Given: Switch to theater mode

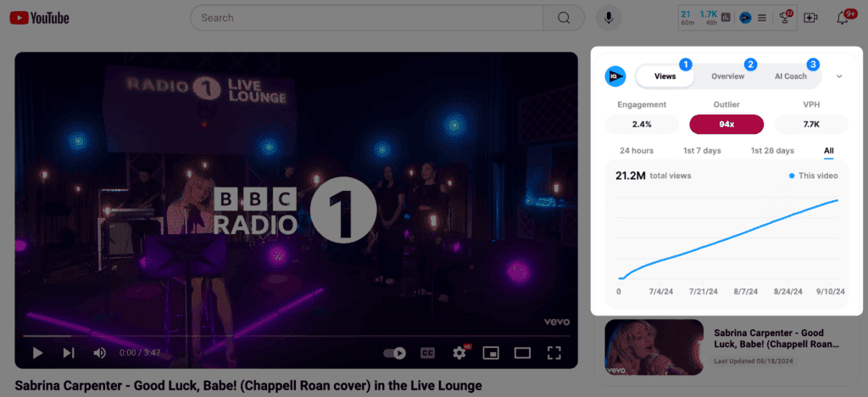Looking at the screenshot, I should [x=522, y=353].
